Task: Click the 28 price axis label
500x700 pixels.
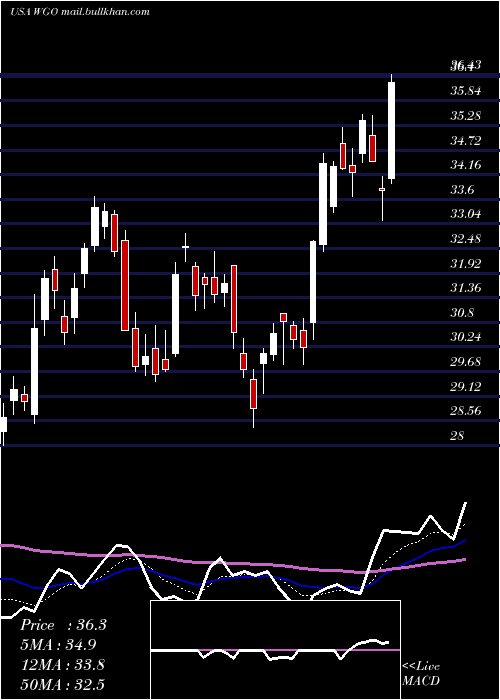Action: click(x=457, y=436)
